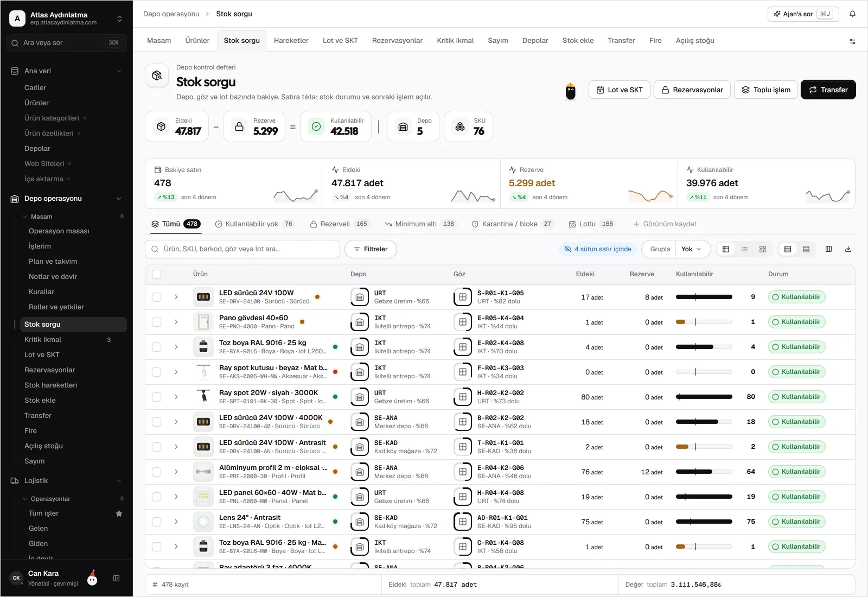Switch to list view layout
Image resolution: width=868 pixels, height=597 pixels.
pyautogui.click(x=744, y=249)
